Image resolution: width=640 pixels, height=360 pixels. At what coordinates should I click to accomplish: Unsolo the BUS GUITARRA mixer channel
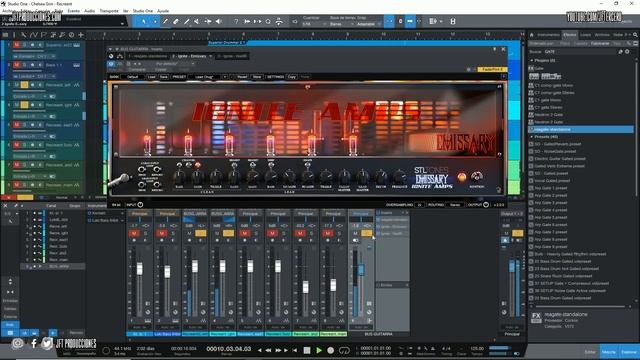point(366,233)
